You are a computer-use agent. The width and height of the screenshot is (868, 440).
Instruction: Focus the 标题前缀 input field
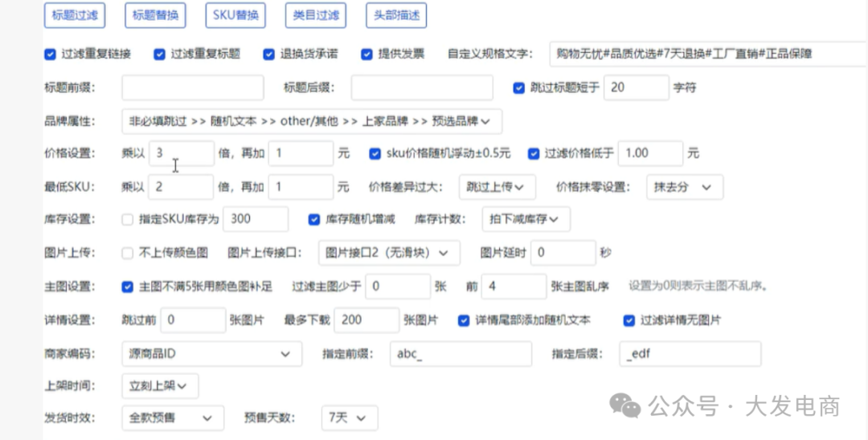(x=193, y=88)
